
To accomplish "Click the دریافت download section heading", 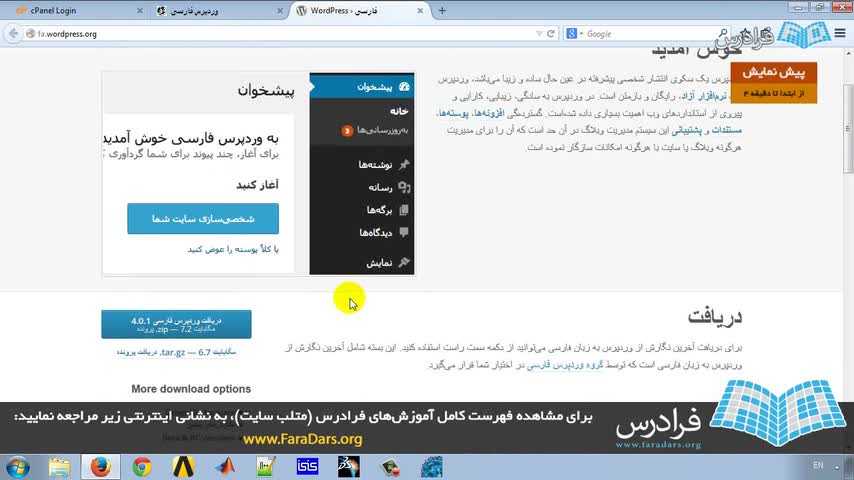I will [715, 316].
